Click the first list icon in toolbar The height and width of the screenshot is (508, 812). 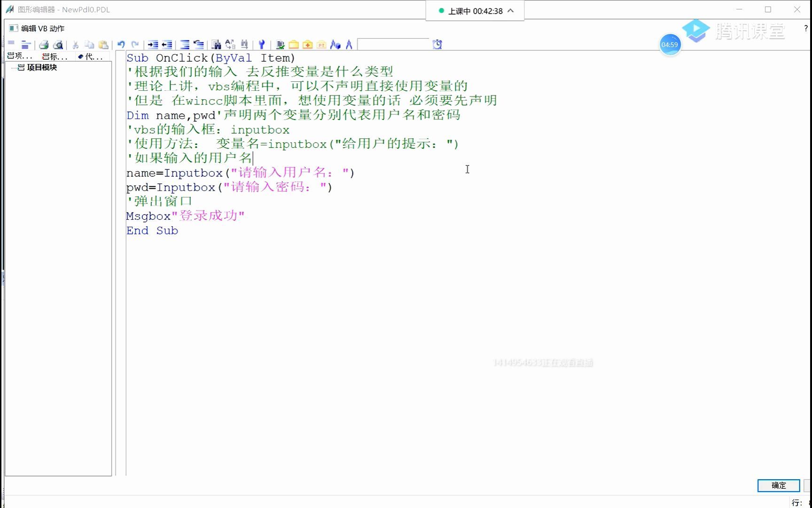[x=11, y=44]
